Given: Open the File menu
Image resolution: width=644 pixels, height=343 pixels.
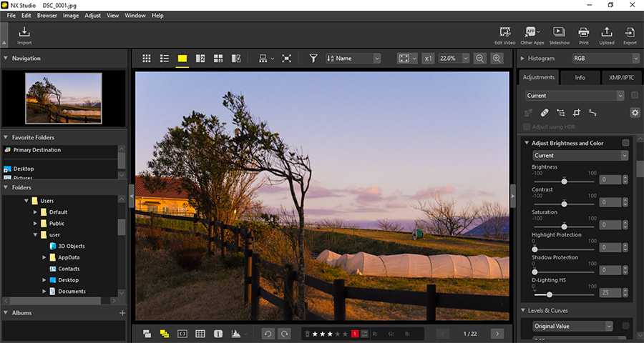Looking at the screenshot, I should point(11,16).
